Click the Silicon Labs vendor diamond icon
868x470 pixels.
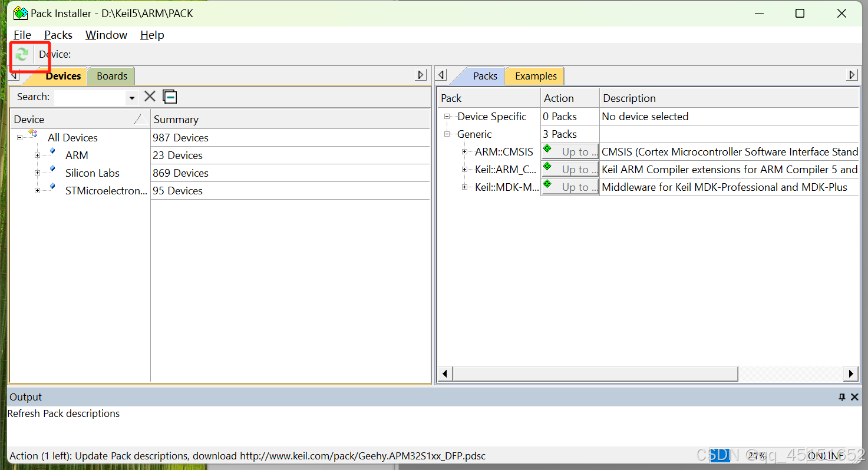(52, 170)
